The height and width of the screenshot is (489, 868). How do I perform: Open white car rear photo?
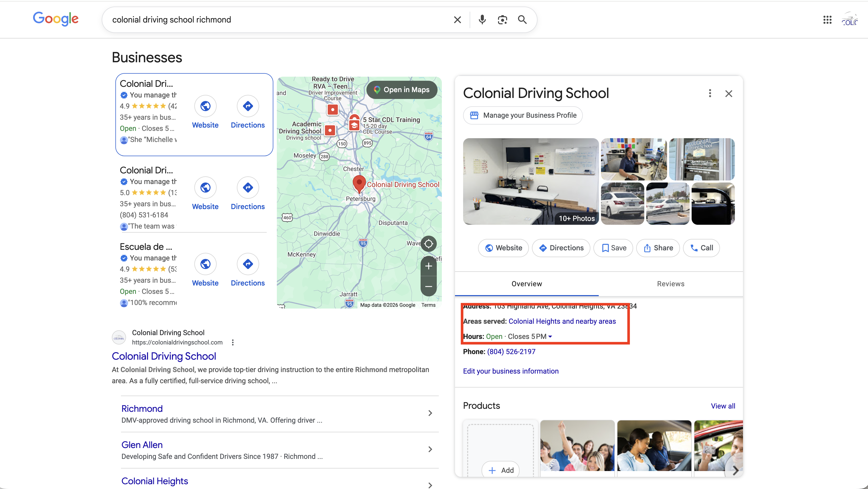click(x=622, y=203)
